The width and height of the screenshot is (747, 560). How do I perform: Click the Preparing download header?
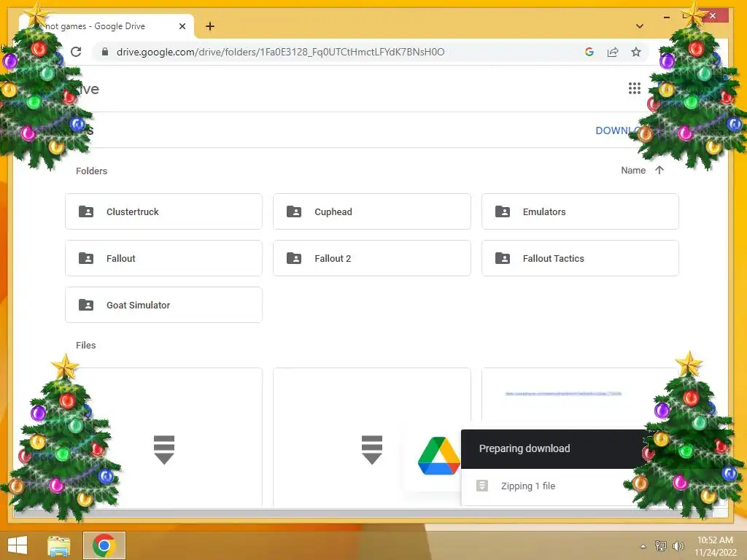553,448
